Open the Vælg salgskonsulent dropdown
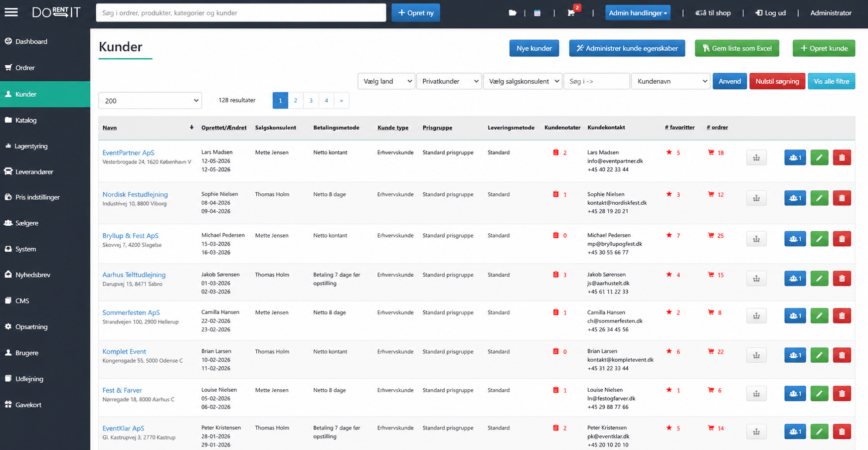Image resolution: width=868 pixels, height=450 pixels. pos(522,81)
